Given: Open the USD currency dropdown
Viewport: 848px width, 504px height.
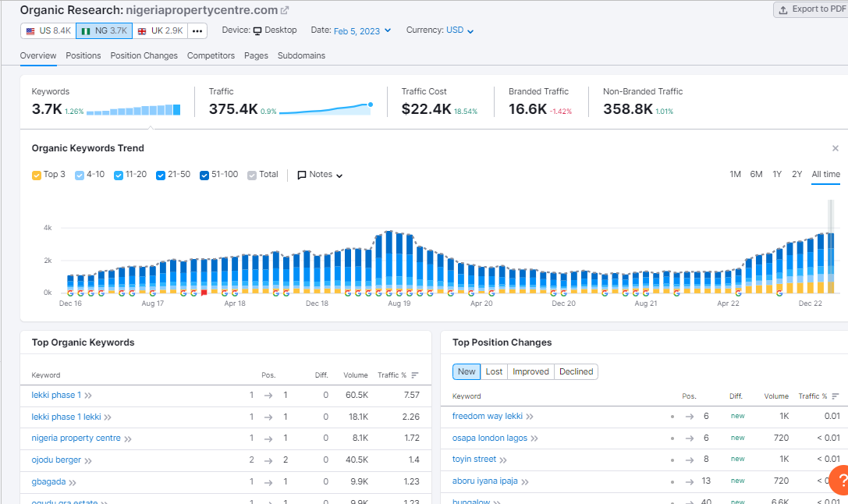Looking at the screenshot, I should click(x=459, y=30).
